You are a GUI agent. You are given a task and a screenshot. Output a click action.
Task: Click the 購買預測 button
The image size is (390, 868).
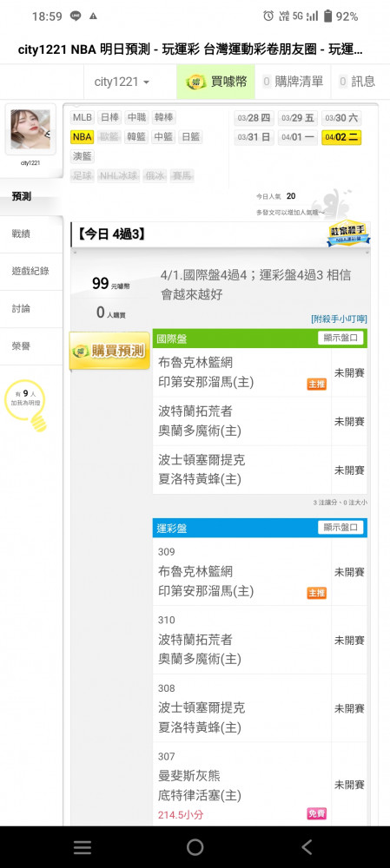click(109, 351)
